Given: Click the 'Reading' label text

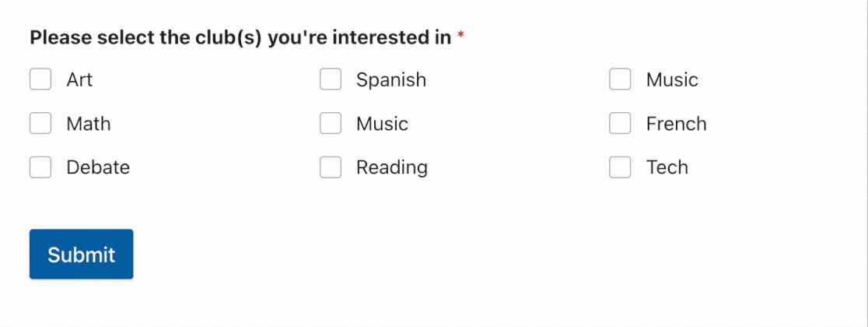Looking at the screenshot, I should (x=392, y=167).
